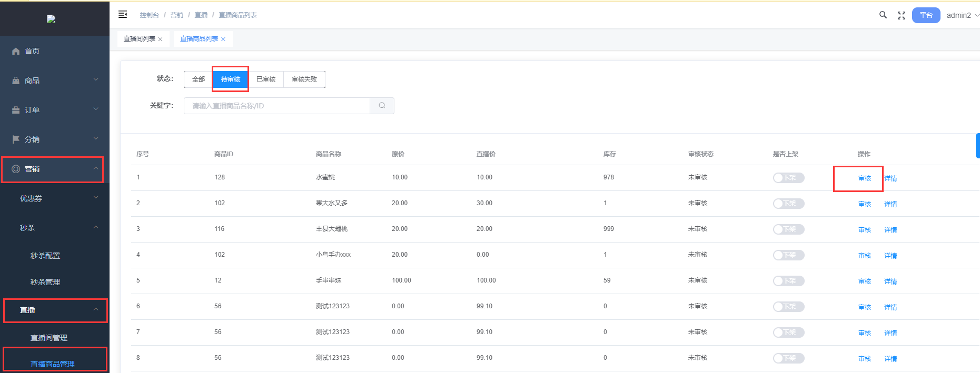
Task: Expand the 优惠券 submenu
Action: (x=58, y=198)
